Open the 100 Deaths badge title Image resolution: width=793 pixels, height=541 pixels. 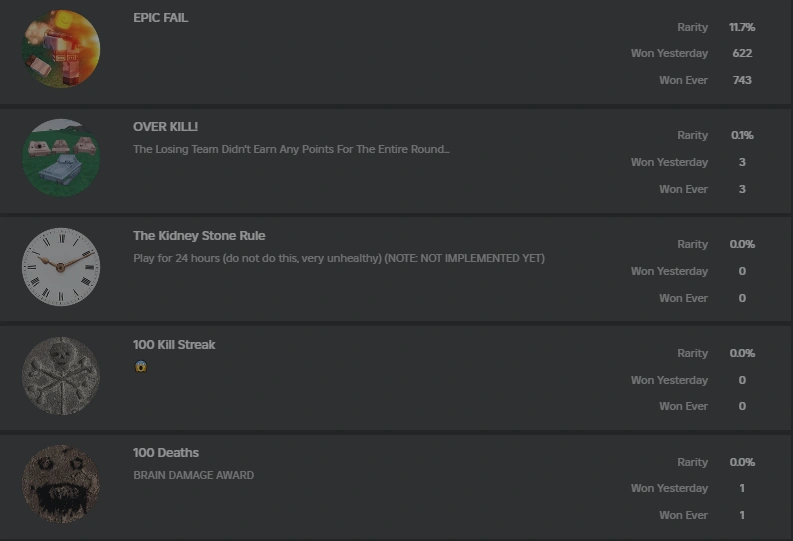(x=166, y=453)
